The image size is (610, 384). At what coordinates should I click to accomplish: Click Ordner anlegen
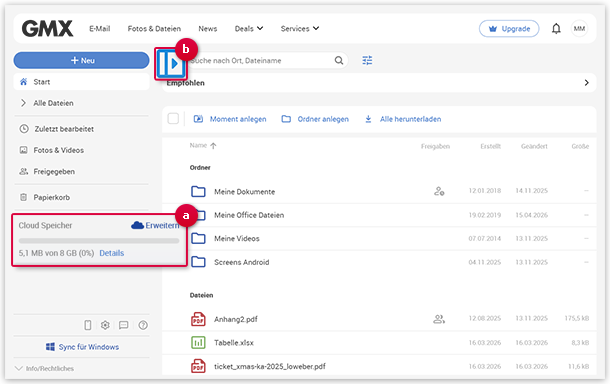[315, 119]
